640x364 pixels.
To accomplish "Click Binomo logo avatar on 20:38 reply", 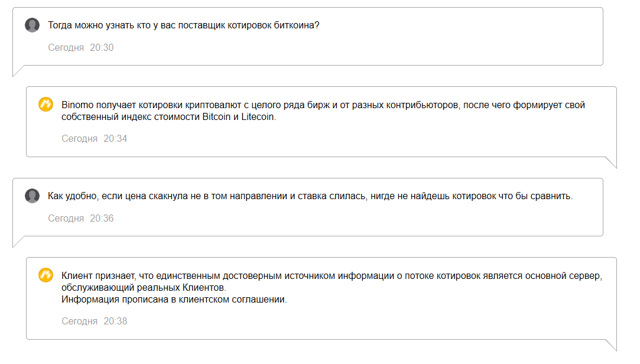I will click(46, 275).
